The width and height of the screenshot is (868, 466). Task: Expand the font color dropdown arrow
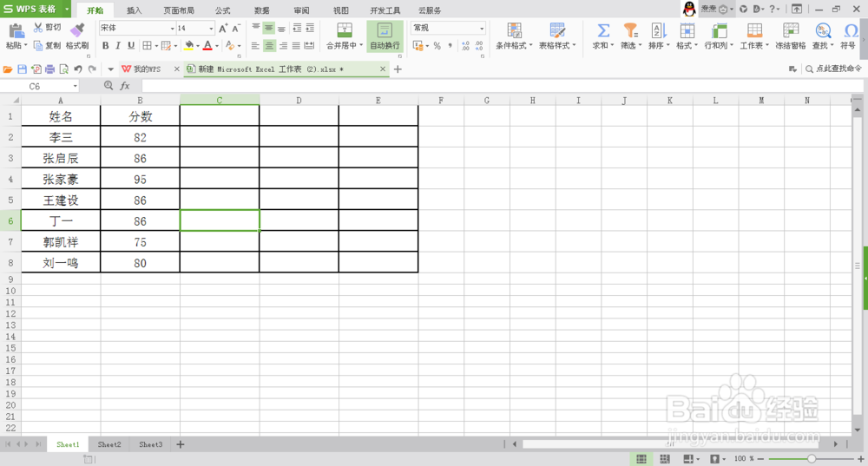pyautogui.click(x=217, y=46)
